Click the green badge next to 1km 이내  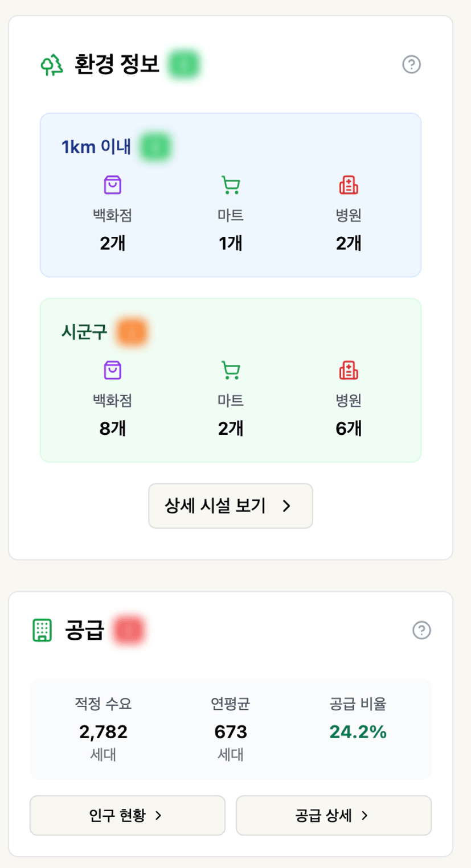157,147
